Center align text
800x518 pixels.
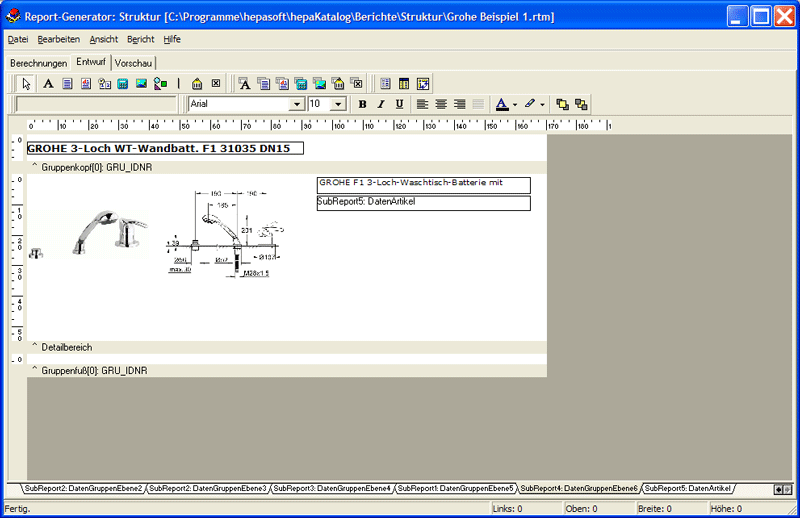[x=441, y=104]
